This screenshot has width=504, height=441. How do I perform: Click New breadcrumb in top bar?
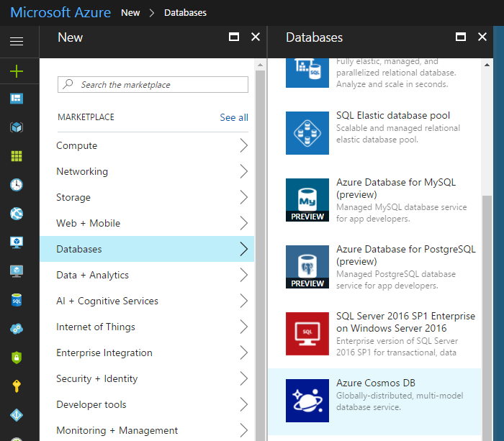130,12
